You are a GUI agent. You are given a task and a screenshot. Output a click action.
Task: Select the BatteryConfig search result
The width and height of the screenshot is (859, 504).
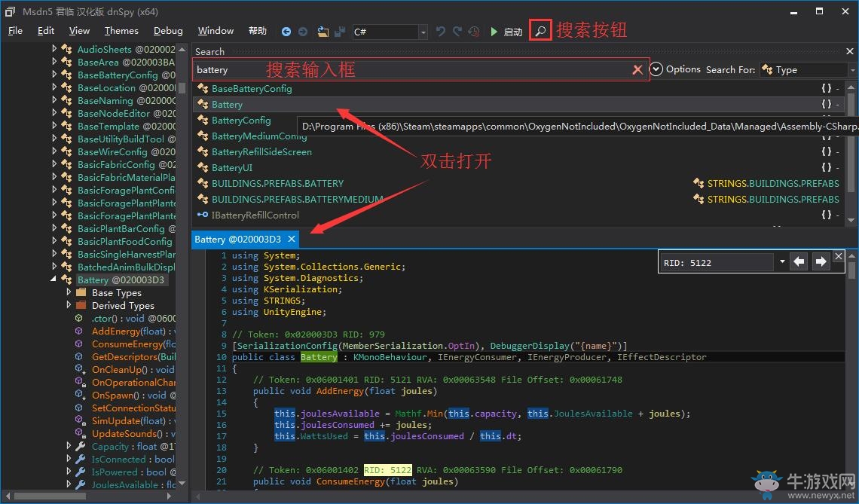click(x=241, y=120)
